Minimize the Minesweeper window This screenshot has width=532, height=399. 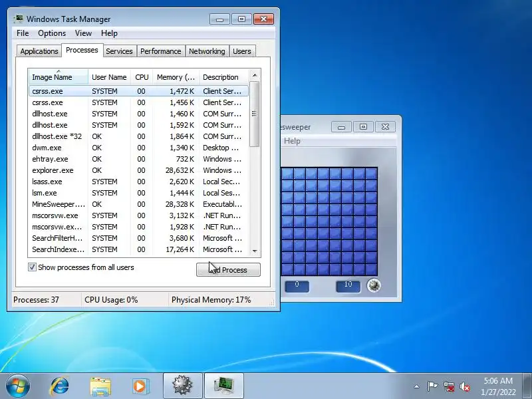coord(341,127)
